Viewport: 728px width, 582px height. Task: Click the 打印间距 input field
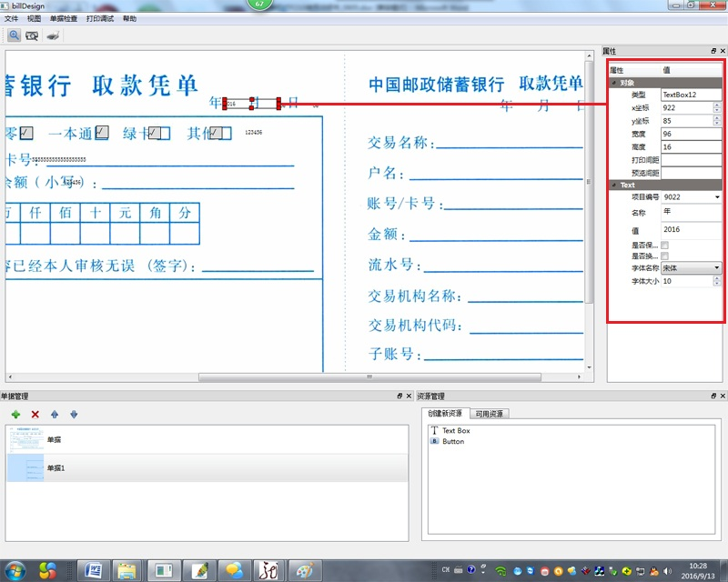pyautogui.click(x=692, y=160)
